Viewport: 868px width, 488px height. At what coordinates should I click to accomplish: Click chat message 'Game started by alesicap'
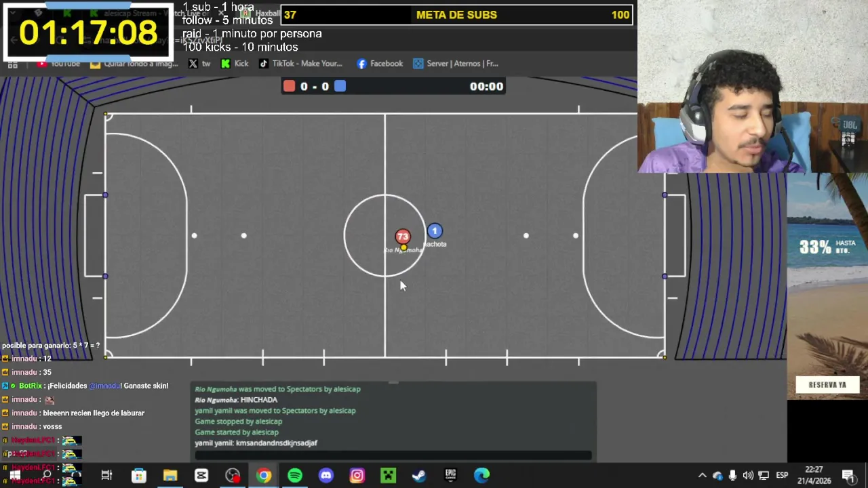tap(237, 432)
